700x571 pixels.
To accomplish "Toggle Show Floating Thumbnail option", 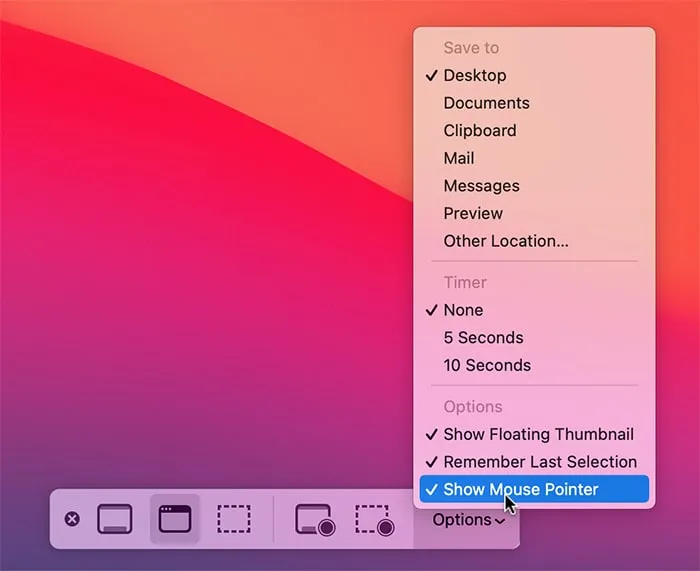I will (538, 434).
